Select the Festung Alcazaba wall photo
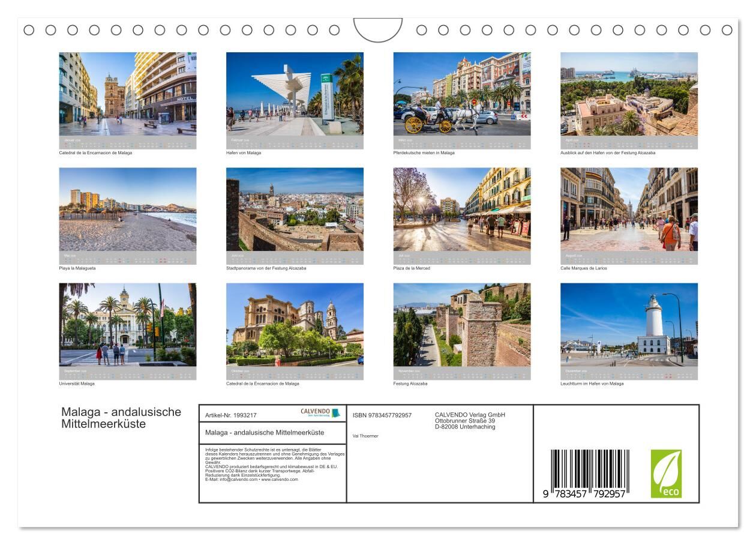The height and width of the screenshot is (545, 756). point(461,325)
